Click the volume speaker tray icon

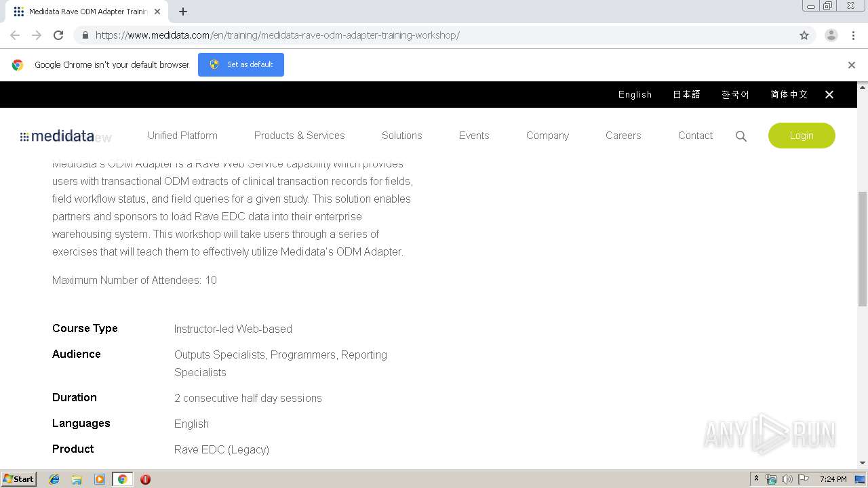point(787,479)
